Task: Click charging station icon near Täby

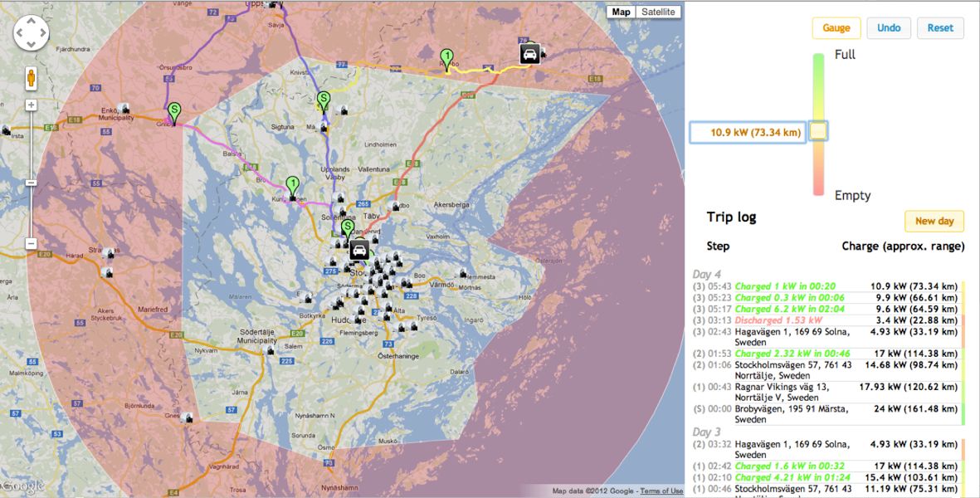Action: (394, 206)
